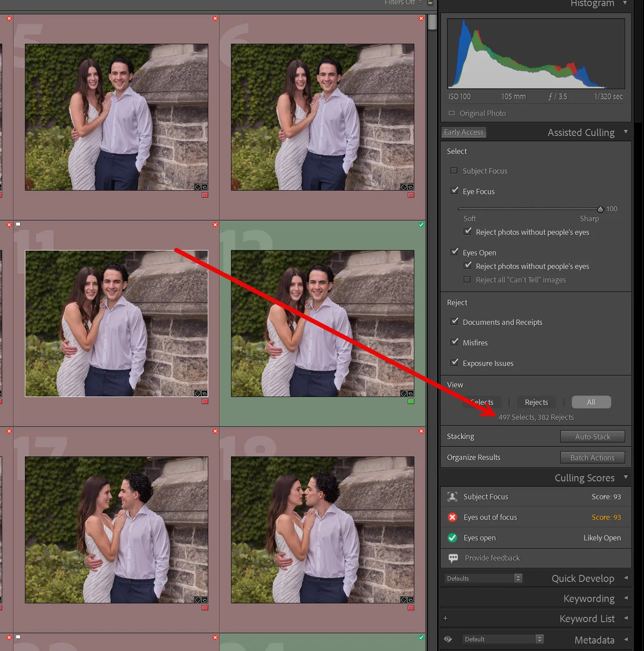Viewport: 644px width, 651px height.
Task: Click the Metadata panel eye icon
Action: pos(448,639)
